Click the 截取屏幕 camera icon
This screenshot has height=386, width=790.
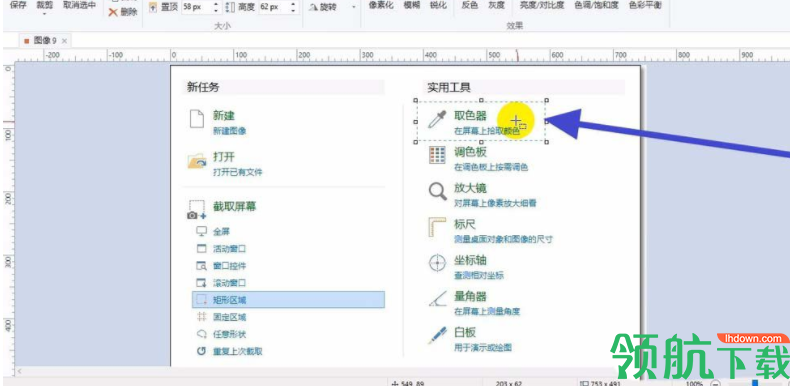(196, 210)
